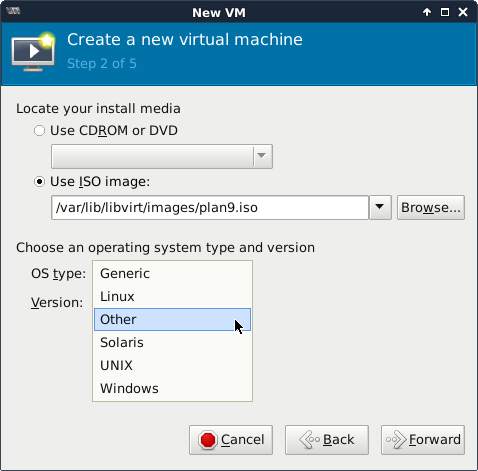478x471 pixels.
Task: Select the Use CDROM or DVD option
Action: (x=39, y=131)
